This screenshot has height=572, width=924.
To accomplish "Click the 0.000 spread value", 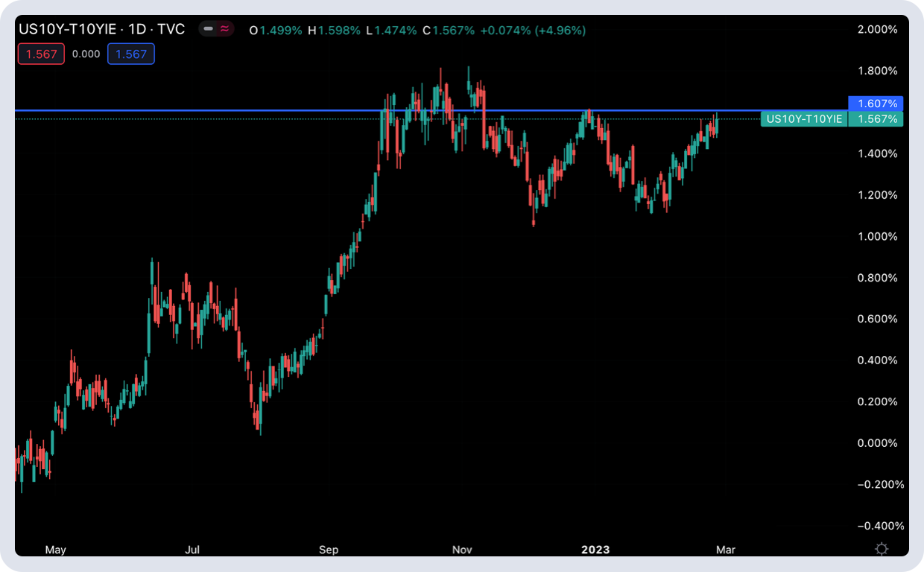I will pos(86,54).
